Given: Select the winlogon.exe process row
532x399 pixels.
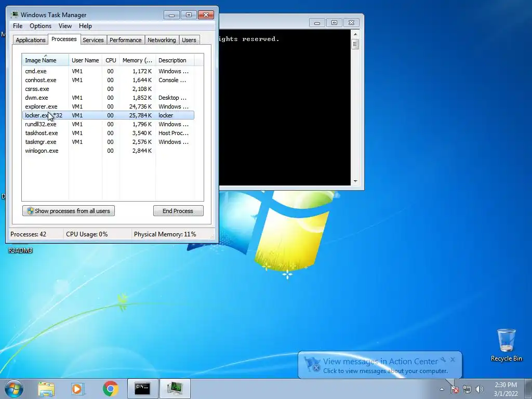Looking at the screenshot, I should click(108, 151).
